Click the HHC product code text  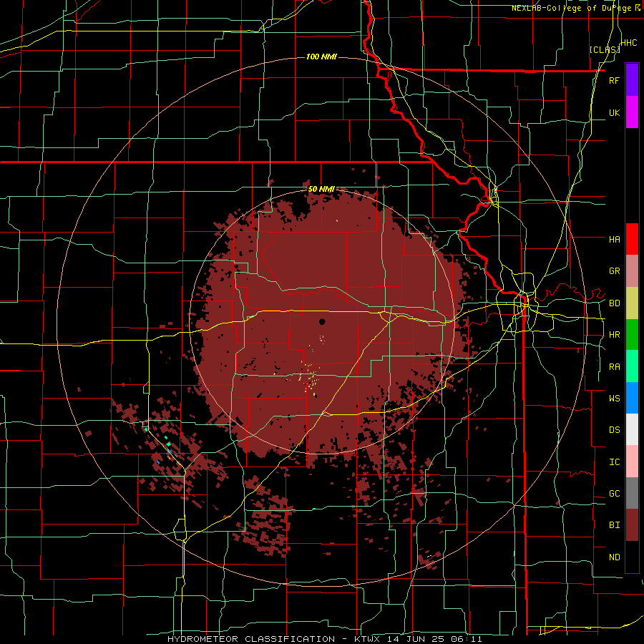[629, 43]
